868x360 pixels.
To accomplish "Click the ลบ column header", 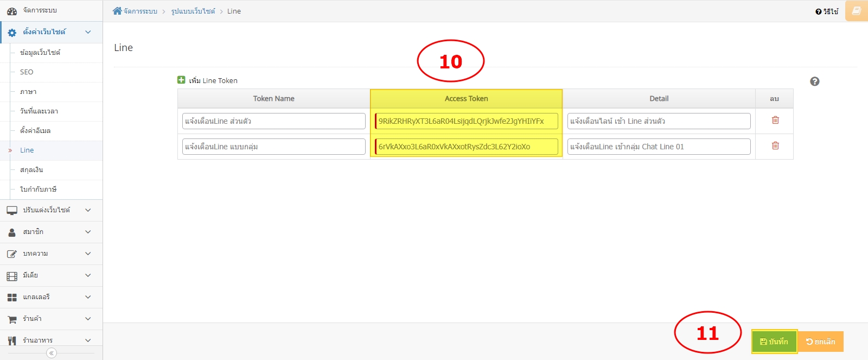I will click(x=774, y=98).
